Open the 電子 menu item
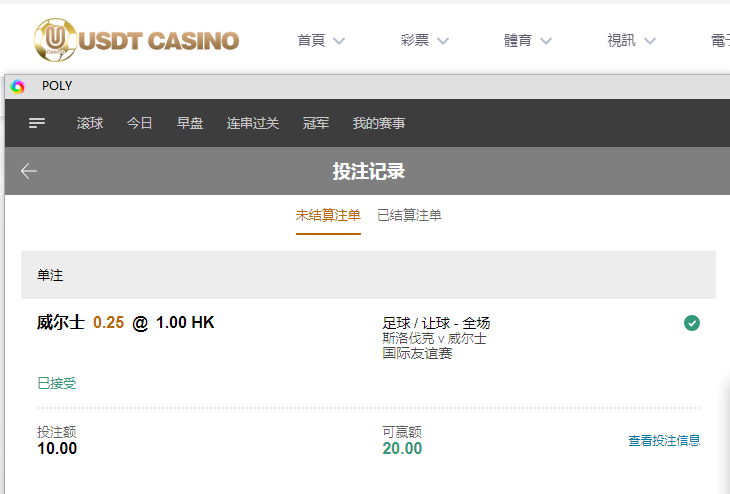The image size is (730, 494). (x=719, y=41)
